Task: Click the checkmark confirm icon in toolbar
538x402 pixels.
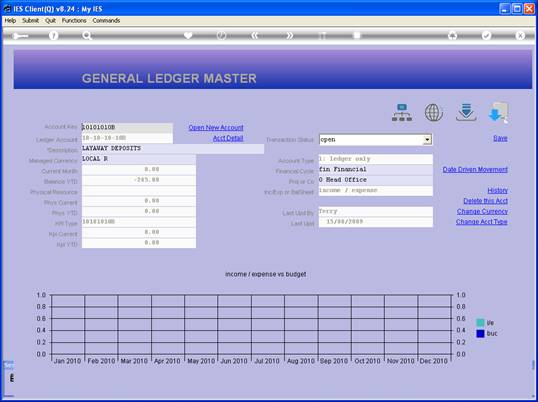Action: 486,36
